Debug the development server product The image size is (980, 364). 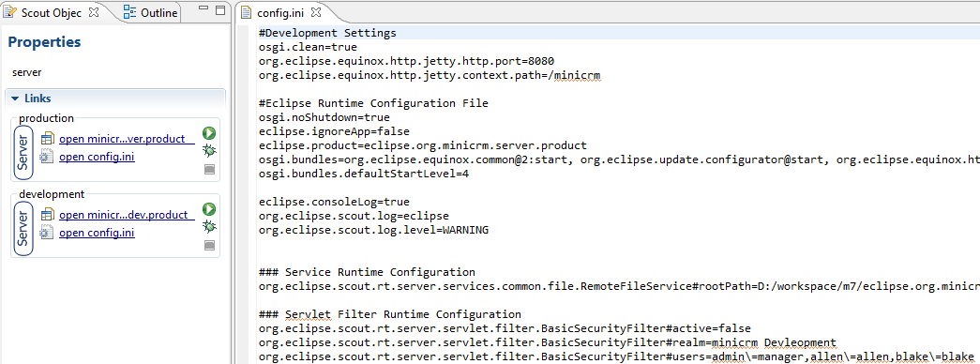tap(209, 226)
